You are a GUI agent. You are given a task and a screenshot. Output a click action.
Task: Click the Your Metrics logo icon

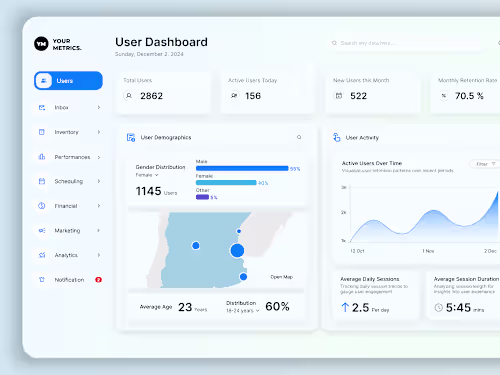[x=41, y=44]
